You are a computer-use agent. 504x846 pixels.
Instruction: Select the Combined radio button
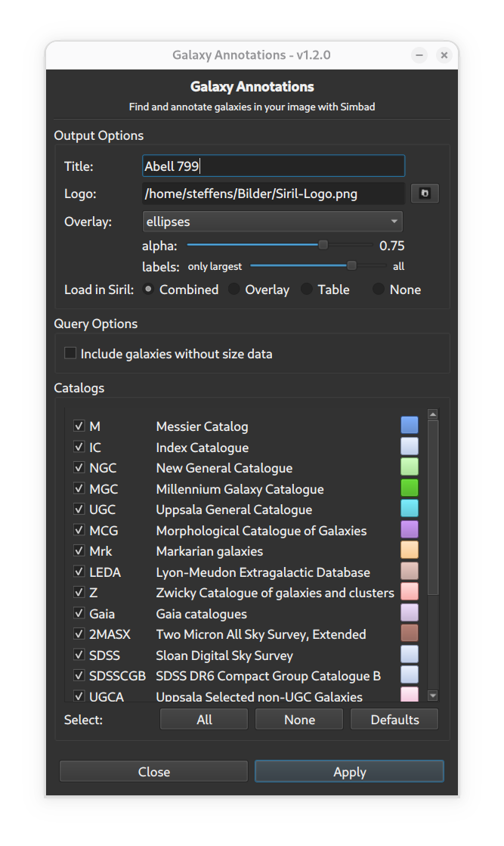click(148, 290)
